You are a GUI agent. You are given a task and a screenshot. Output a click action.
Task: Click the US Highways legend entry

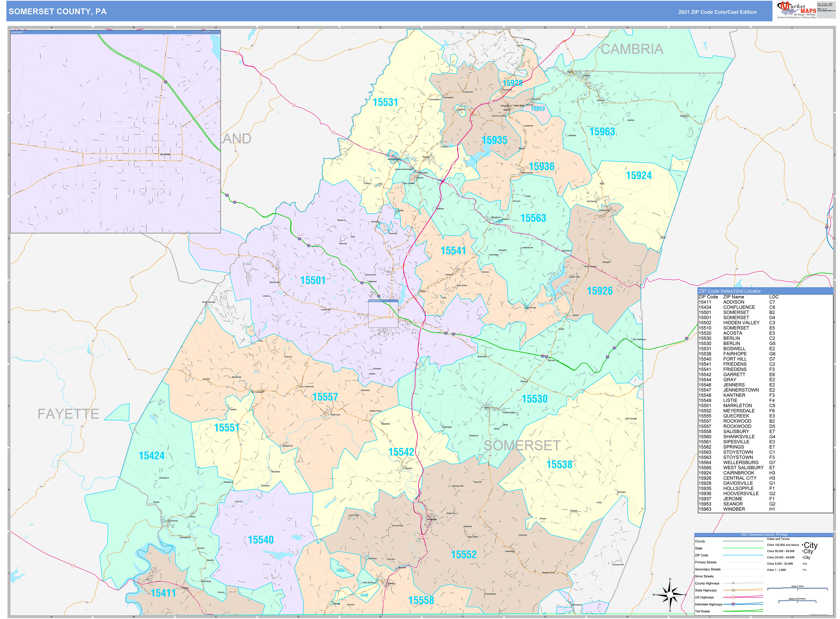(704, 597)
